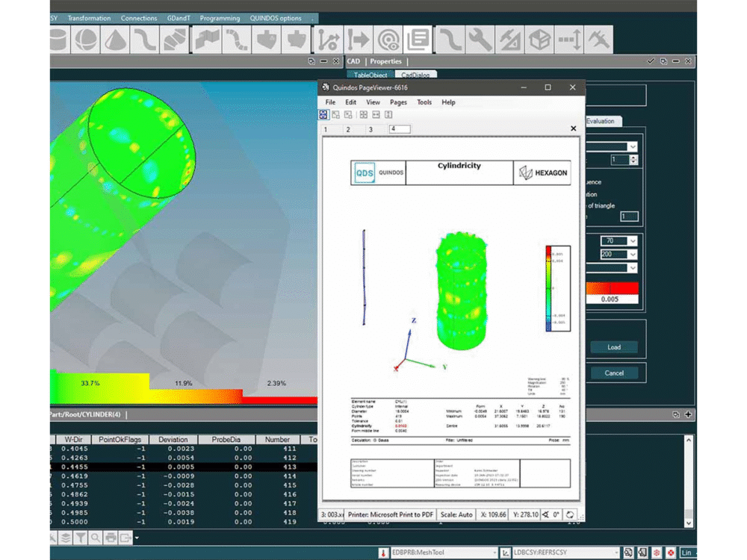
Task: Click the Cancel button
Action: click(x=614, y=373)
